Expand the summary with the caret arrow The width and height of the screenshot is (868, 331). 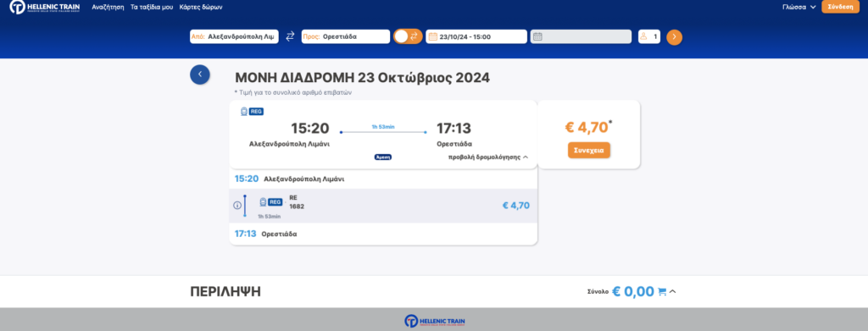(x=672, y=292)
